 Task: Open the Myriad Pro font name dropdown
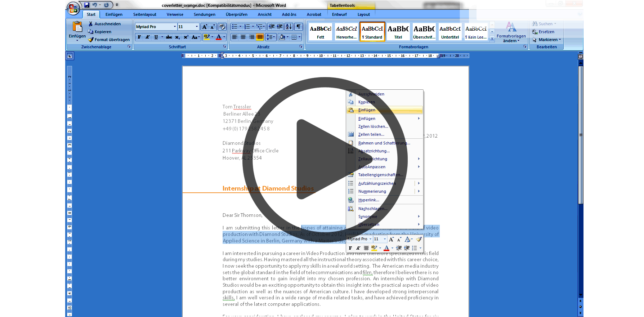click(175, 27)
